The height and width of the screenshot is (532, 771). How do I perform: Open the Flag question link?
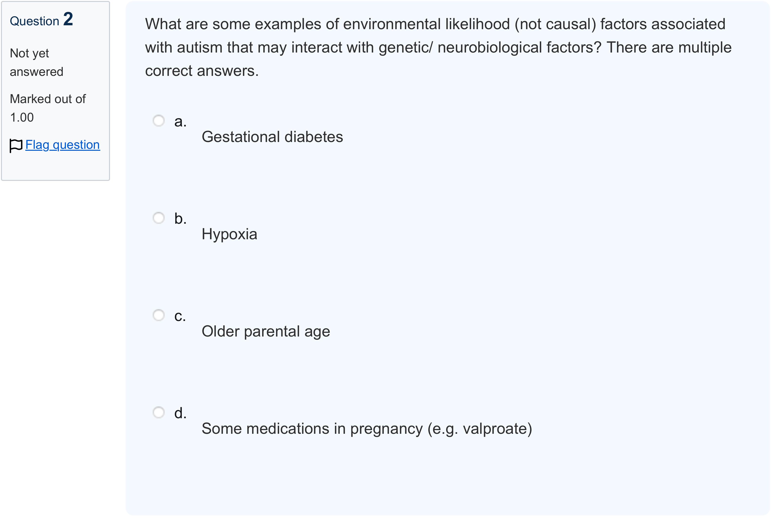[x=62, y=145]
